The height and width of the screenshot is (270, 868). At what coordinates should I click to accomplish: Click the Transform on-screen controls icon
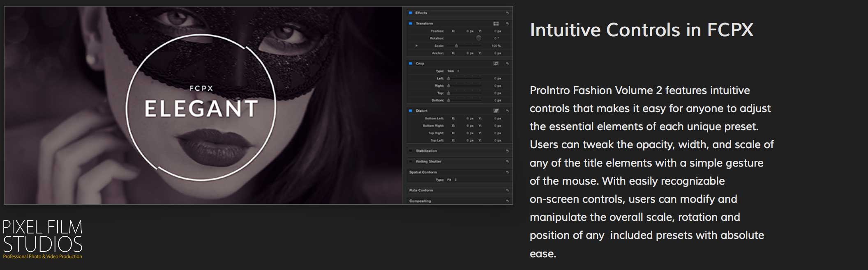[x=496, y=23]
